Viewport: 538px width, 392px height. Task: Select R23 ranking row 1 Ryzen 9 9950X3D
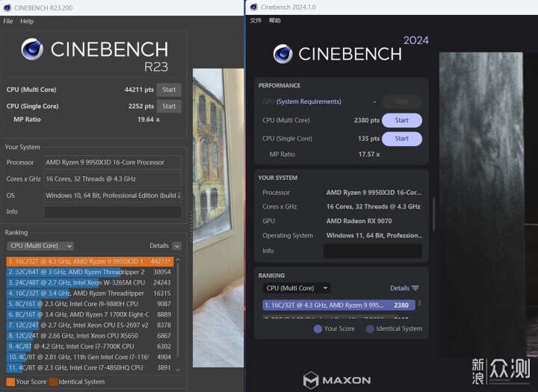click(90, 261)
